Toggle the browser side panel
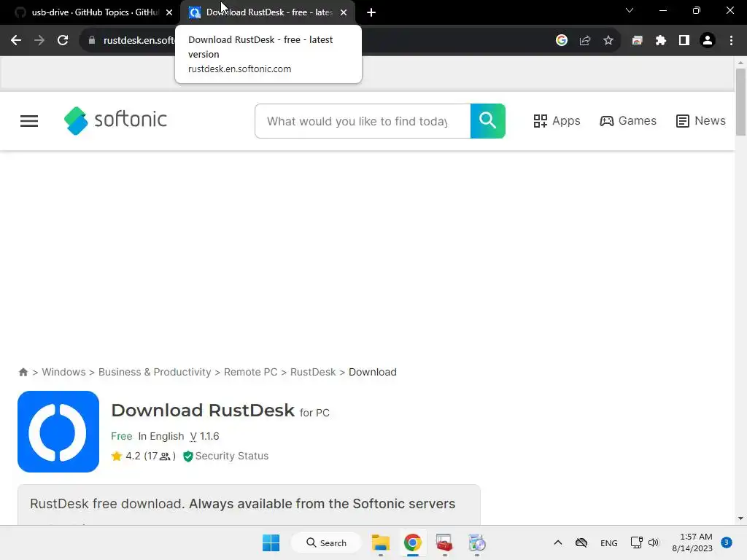Image resolution: width=747 pixels, height=560 pixels. [684, 41]
